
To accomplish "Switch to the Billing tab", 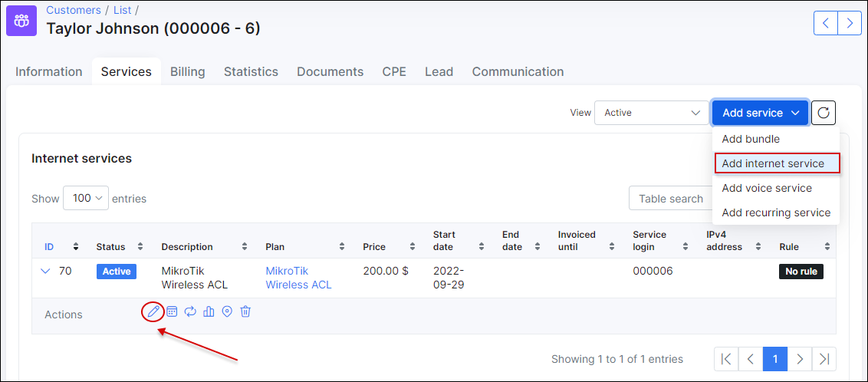I will click(x=188, y=72).
